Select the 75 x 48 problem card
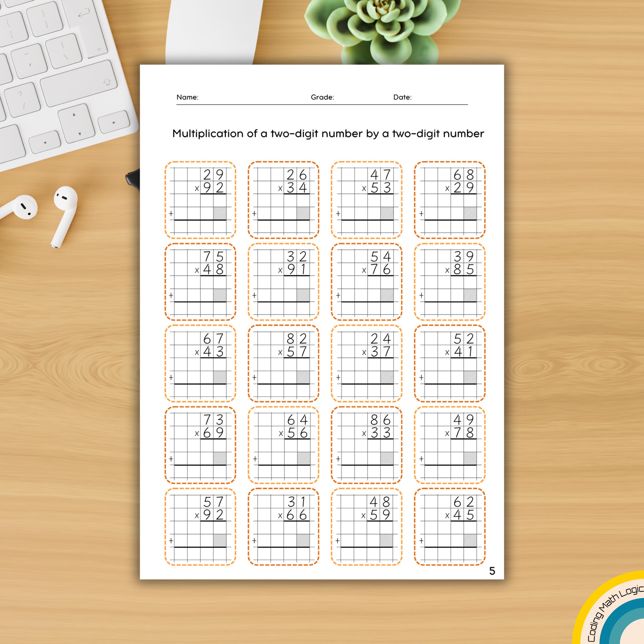This screenshot has width=644, height=644. [x=200, y=282]
